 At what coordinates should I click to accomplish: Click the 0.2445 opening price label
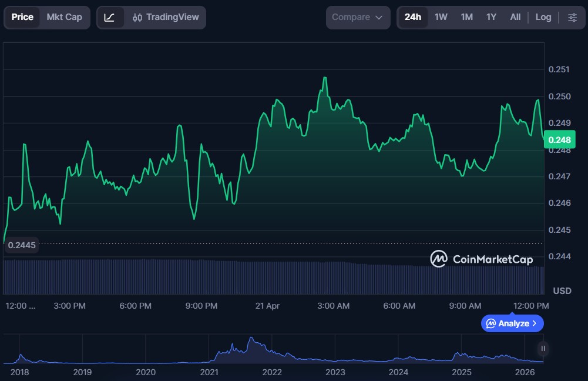point(22,244)
